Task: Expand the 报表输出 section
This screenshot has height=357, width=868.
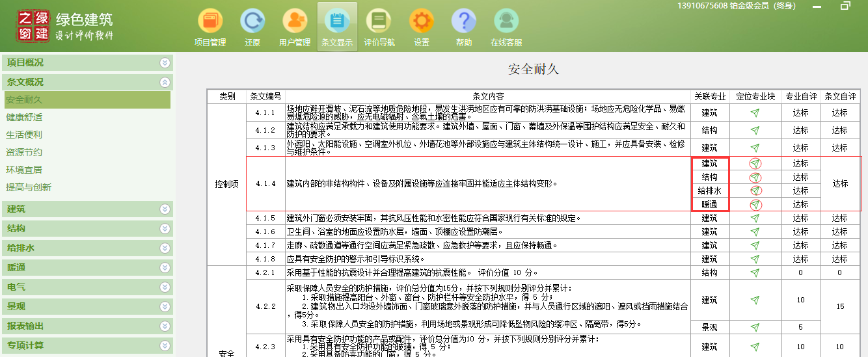Action: click(165, 326)
